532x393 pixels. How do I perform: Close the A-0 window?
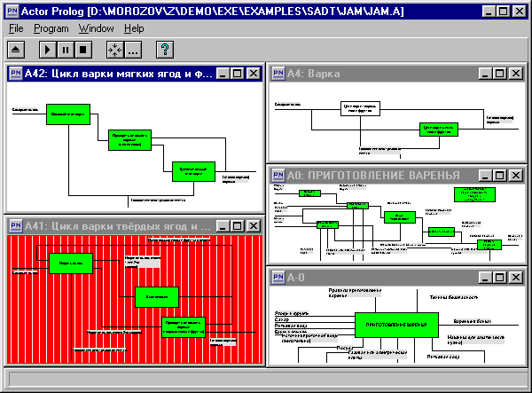(x=516, y=278)
